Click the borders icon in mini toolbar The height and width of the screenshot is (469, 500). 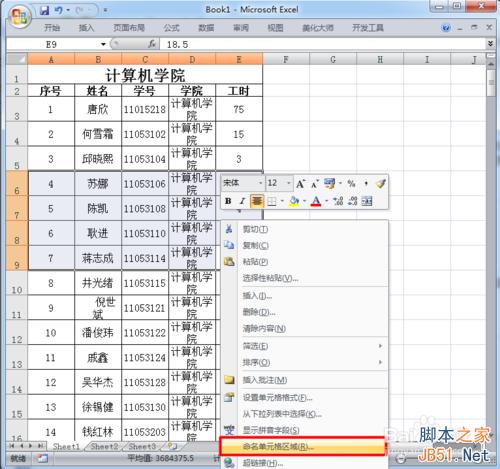pyautogui.click(x=272, y=201)
